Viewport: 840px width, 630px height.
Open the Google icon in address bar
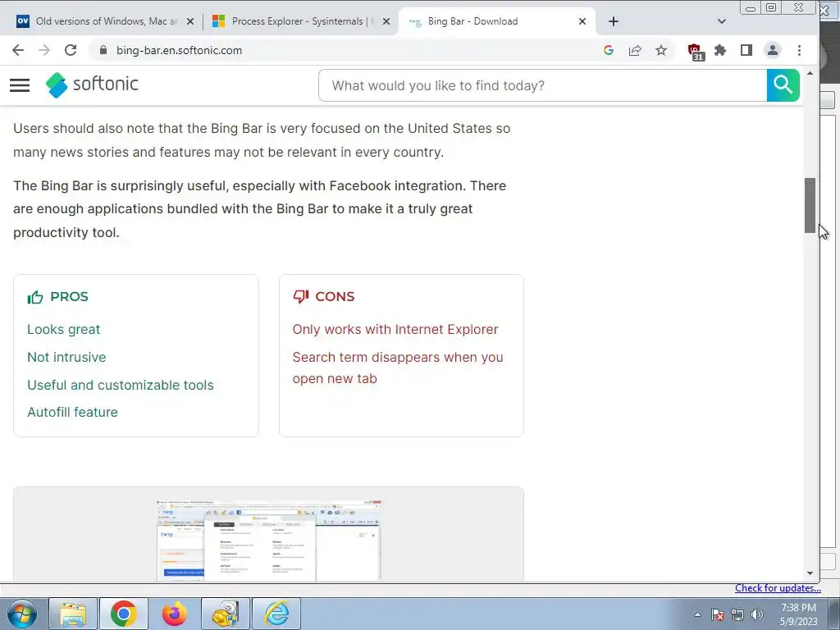[x=608, y=50]
